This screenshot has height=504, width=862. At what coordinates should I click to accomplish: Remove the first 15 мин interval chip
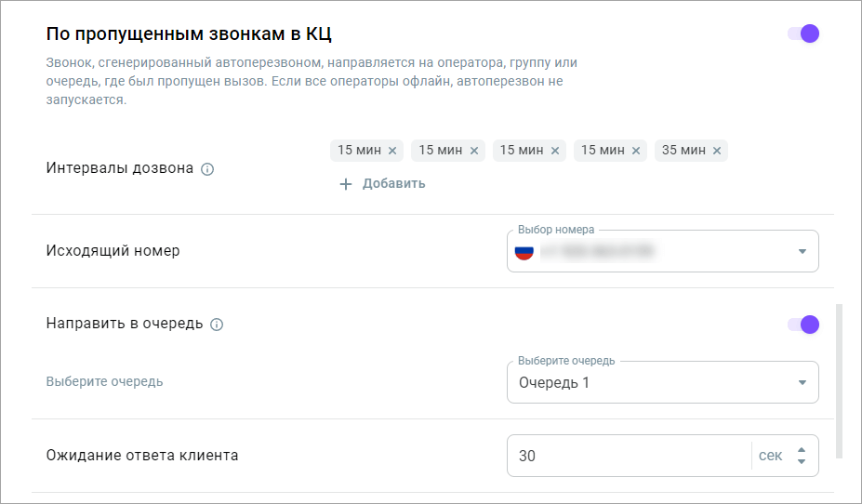pyautogui.click(x=392, y=151)
